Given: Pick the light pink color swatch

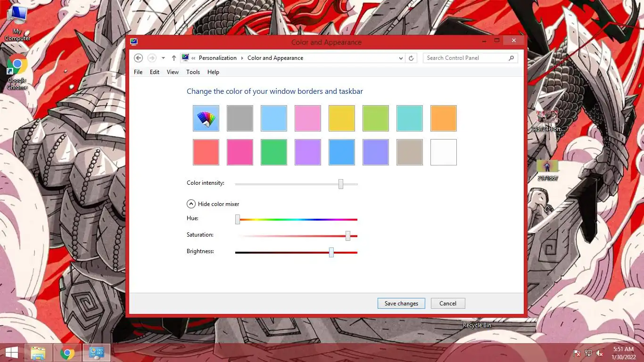Looking at the screenshot, I should click(x=308, y=118).
